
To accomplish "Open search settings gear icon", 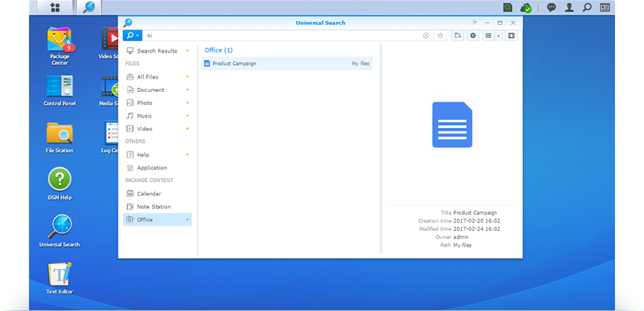I will coord(473,36).
